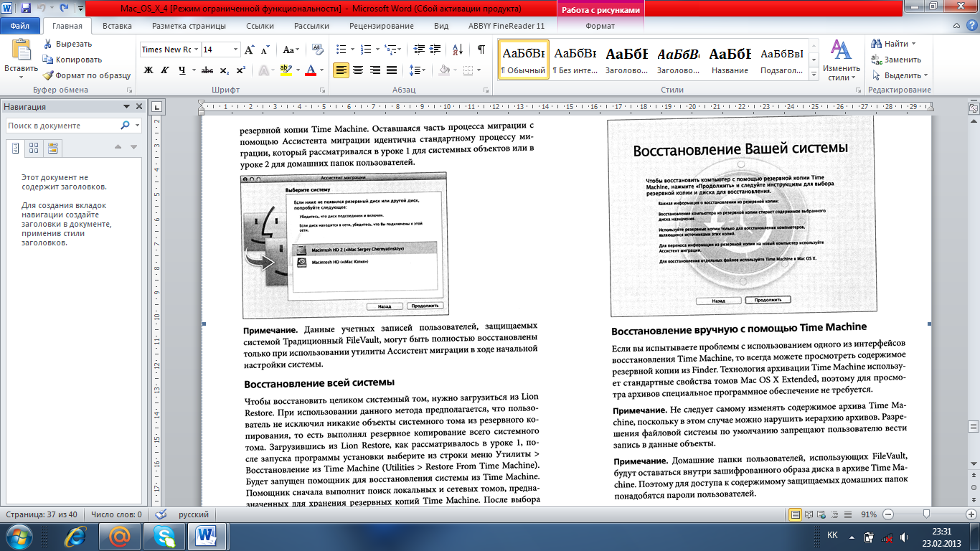Open Выделить select dropdown

(900, 75)
